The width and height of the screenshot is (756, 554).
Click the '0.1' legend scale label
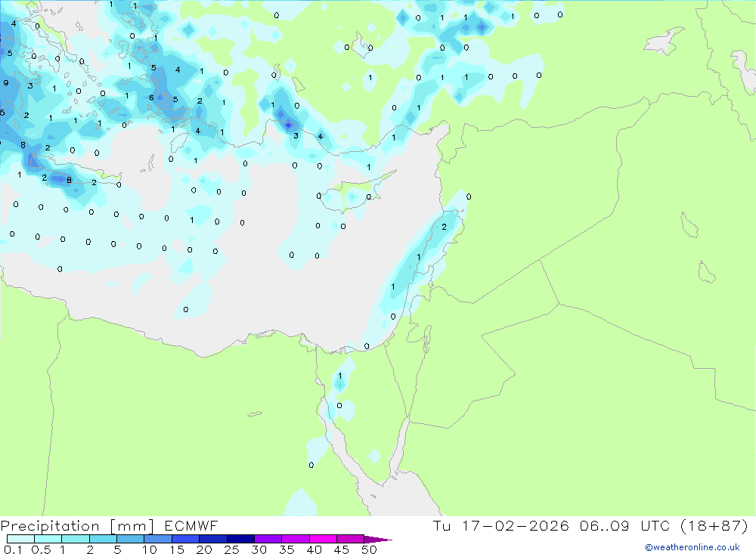[13, 549]
